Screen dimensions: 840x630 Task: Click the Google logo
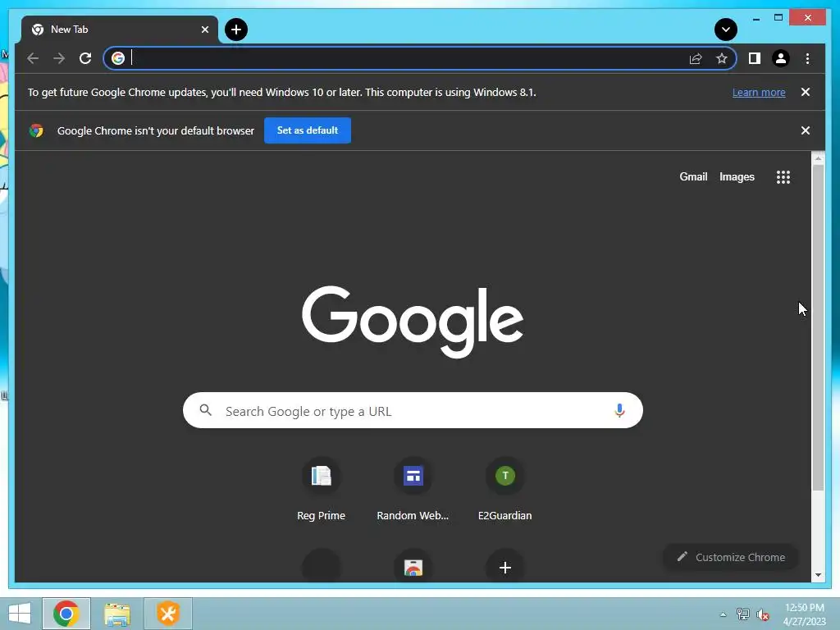click(x=413, y=321)
